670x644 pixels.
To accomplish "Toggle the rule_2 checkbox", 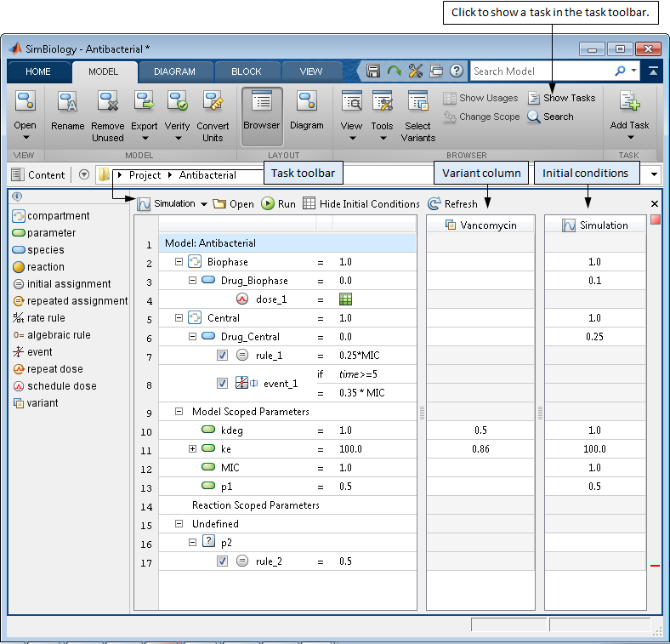I will click(222, 561).
